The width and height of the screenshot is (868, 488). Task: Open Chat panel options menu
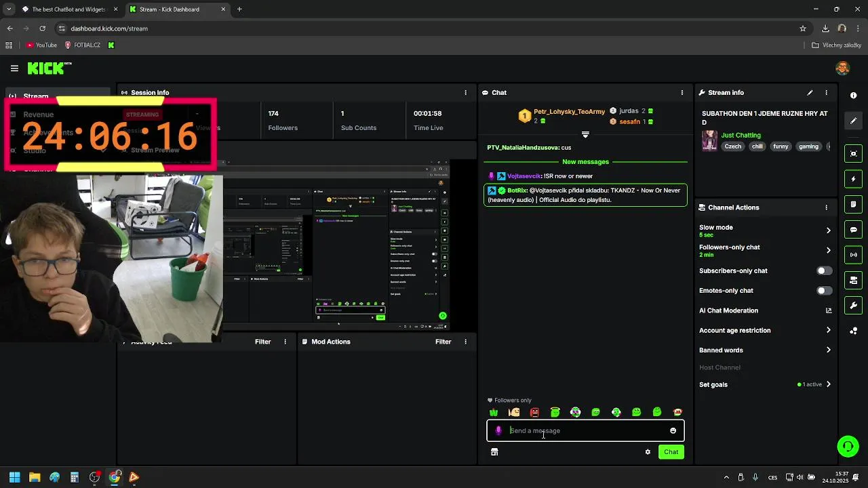(x=682, y=93)
